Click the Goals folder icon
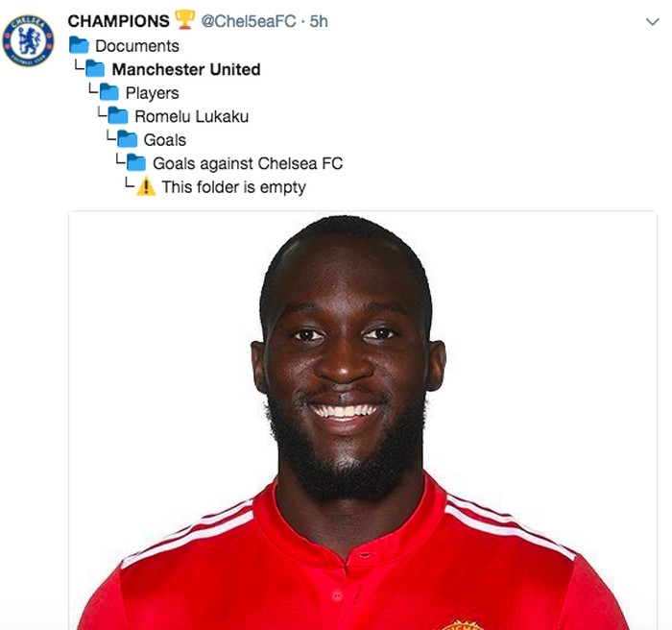The width and height of the screenshot is (672, 630). point(128,139)
